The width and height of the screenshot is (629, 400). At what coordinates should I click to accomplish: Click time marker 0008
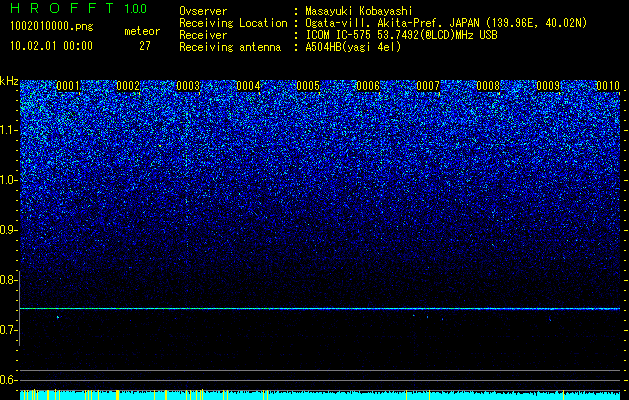pyautogui.click(x=488, y=86)
